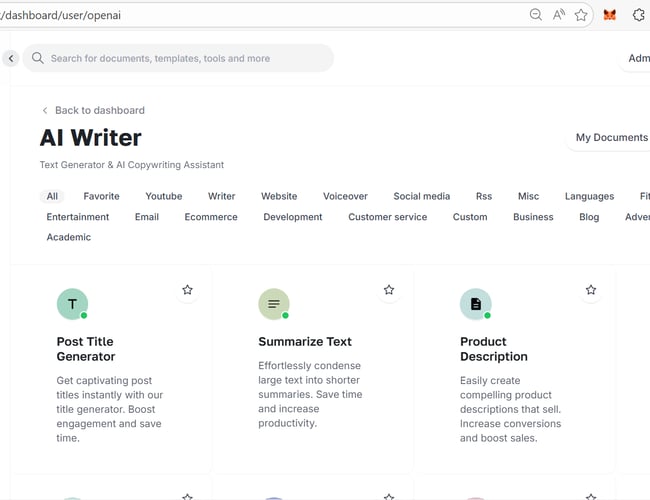Screen dimensions: 650x500
Task: Collapse the sidebar with the chevron button
Action: click(11, 58)
